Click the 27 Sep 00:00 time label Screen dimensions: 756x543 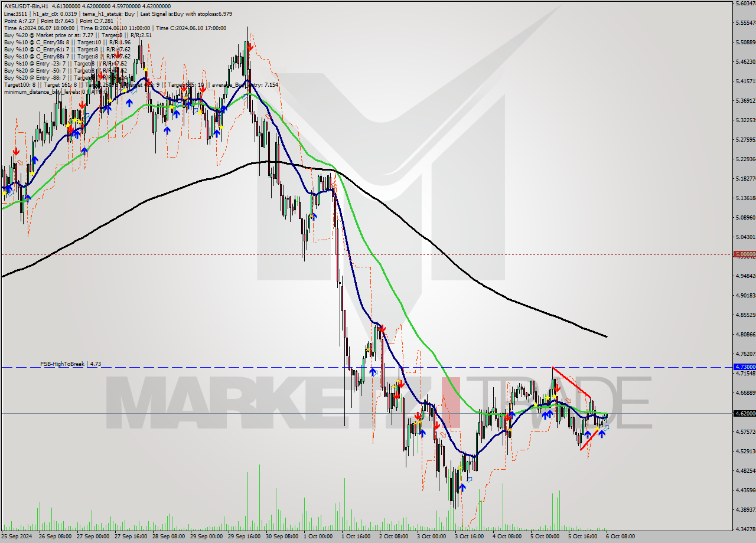(93, 537)
